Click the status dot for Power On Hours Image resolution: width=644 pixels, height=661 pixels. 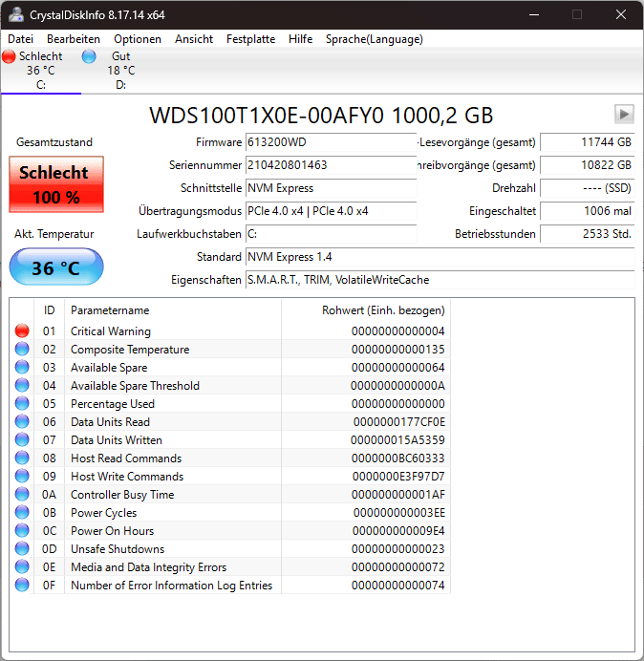click(22, 530)
